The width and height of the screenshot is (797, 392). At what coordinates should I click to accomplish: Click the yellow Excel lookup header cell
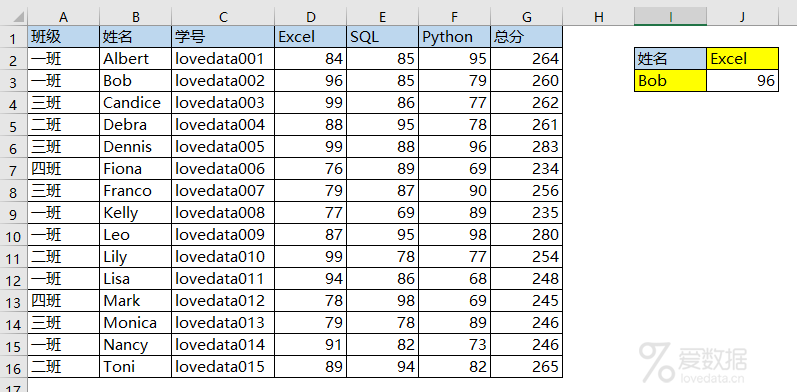click(743, 59)
